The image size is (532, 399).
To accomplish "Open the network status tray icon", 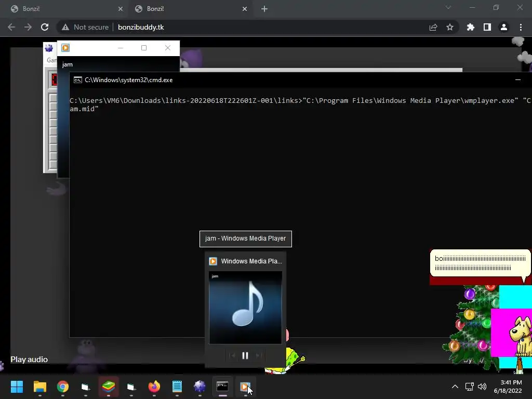I will [470, 387].
